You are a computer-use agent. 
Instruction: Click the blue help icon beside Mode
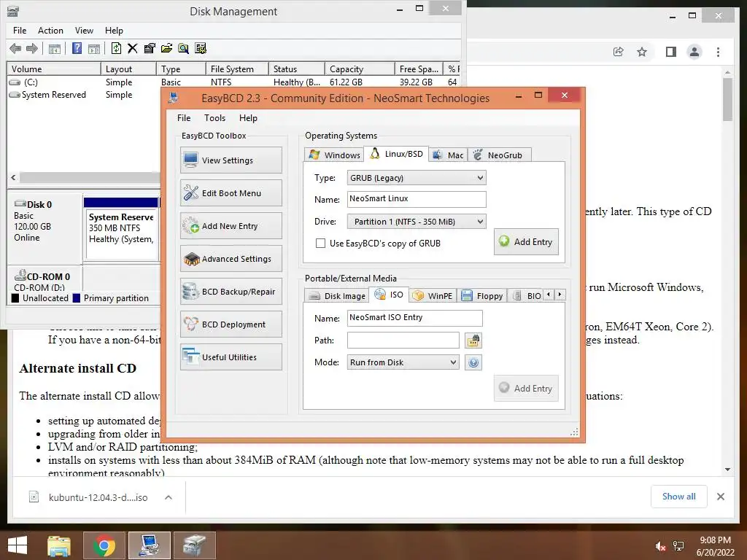473,362
